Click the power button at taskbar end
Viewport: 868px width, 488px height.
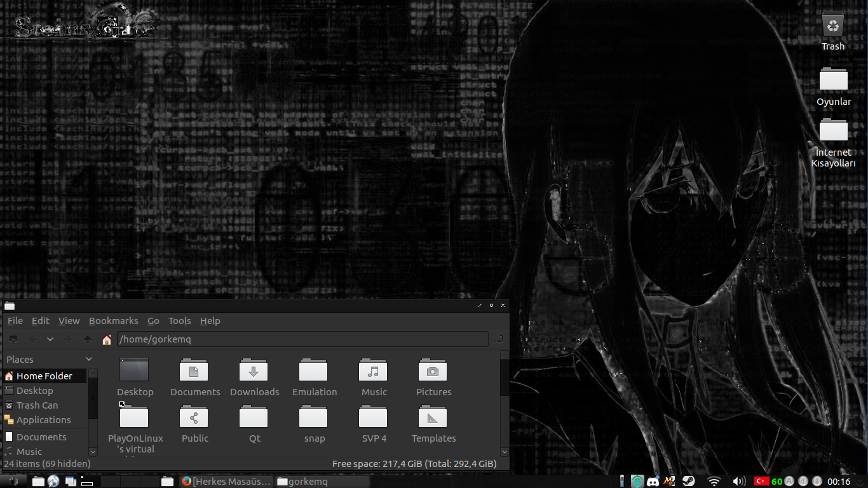861,482
